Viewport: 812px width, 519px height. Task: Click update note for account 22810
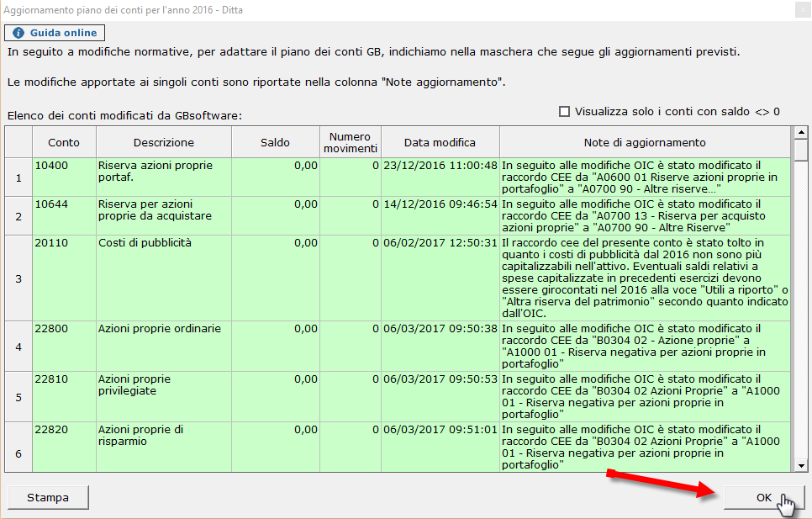coord(646,397)
